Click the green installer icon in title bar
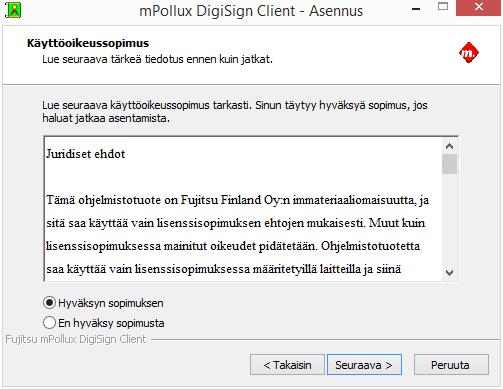 [13, 10]
